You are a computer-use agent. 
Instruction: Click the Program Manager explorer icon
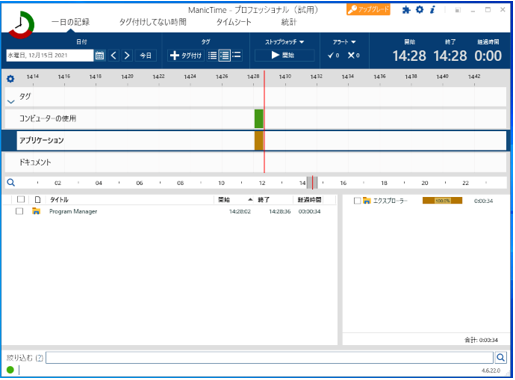(36, 211)
